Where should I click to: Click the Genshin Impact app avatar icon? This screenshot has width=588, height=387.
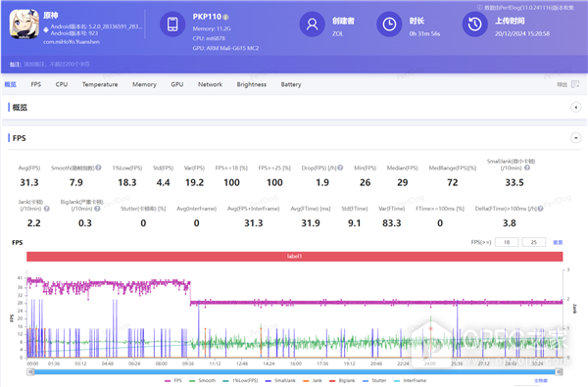(24, 24)
